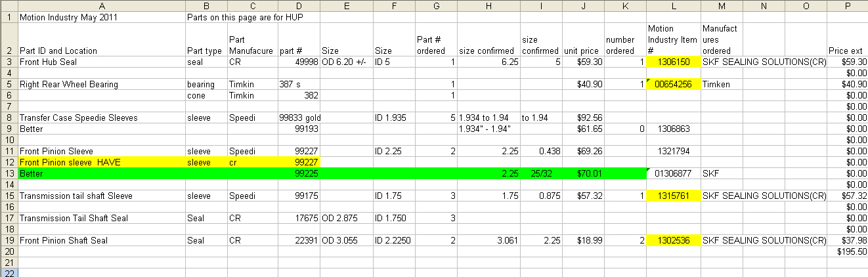Click '$18.99' unit price cell
Viewport: 868px width, 277px height.
[x=583, y=240]
